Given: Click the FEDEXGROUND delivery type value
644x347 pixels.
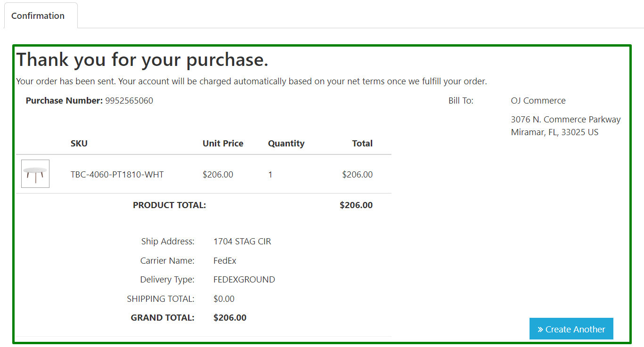Looking at the screenshot, I should 244,280.
